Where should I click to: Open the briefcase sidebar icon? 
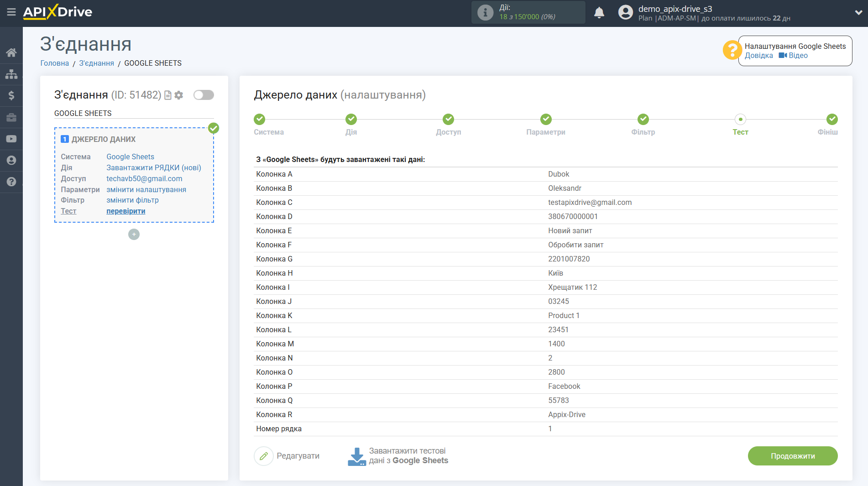(11, 117)
